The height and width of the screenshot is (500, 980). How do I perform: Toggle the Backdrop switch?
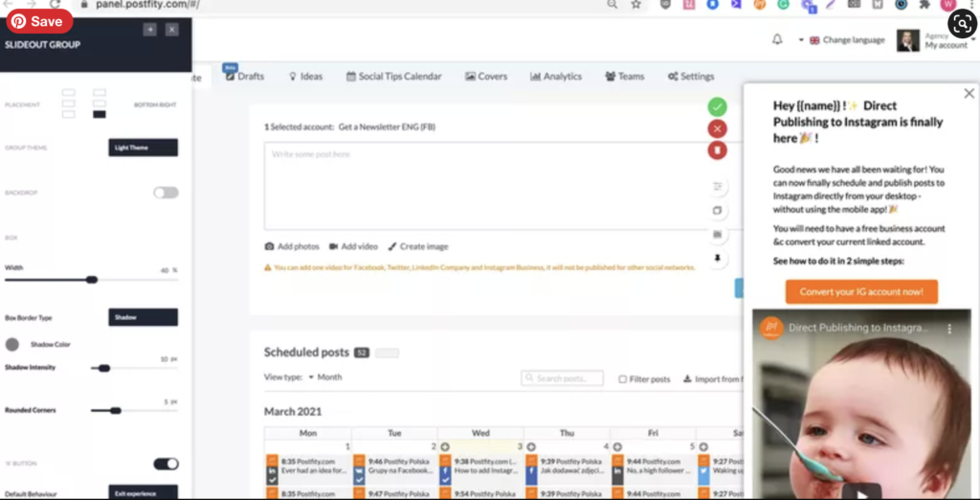click(x=166, y=193)
